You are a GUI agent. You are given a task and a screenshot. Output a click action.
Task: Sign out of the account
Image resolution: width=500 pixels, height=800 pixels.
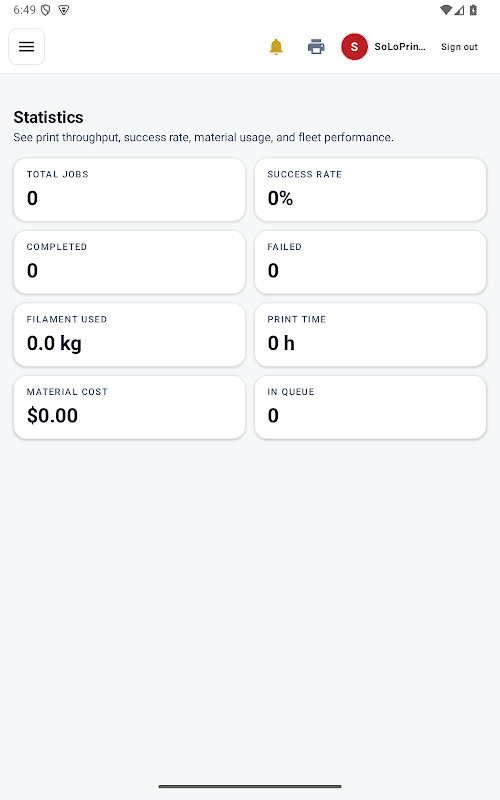tap(459, 47)
